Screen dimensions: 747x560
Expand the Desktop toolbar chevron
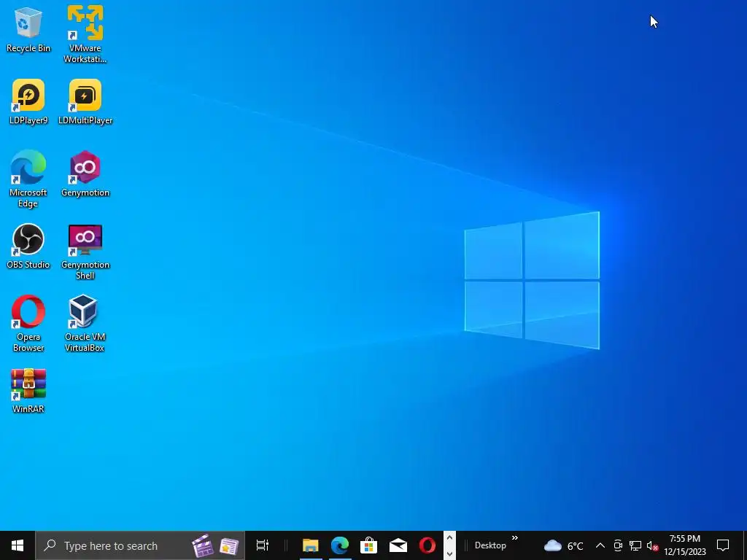pos(515,538)
